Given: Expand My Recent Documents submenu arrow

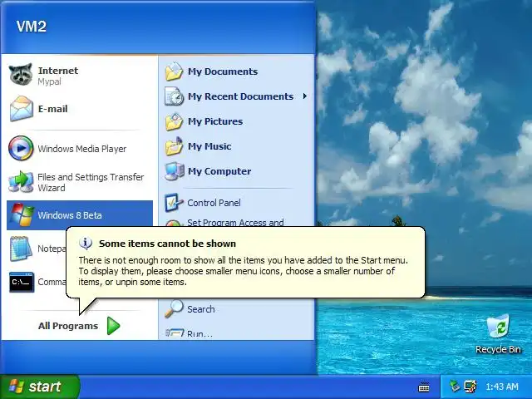Looking at the screenshot, I should (305, 96).
